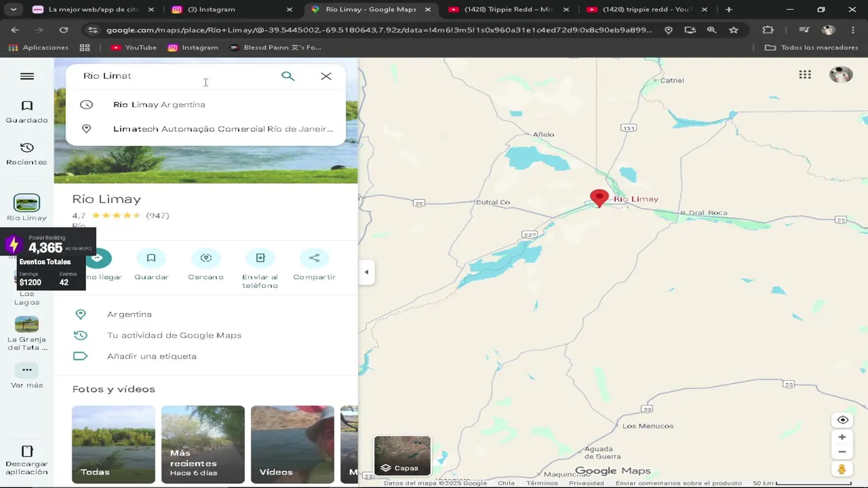
Task: Open the Google account avatar
Action: coord(841,75)
